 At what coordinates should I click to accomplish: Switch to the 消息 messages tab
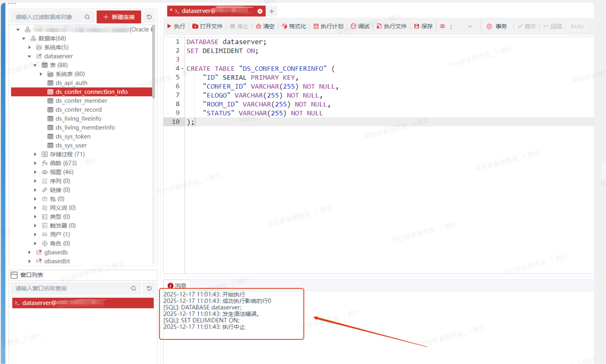click(x=177, y=286)
